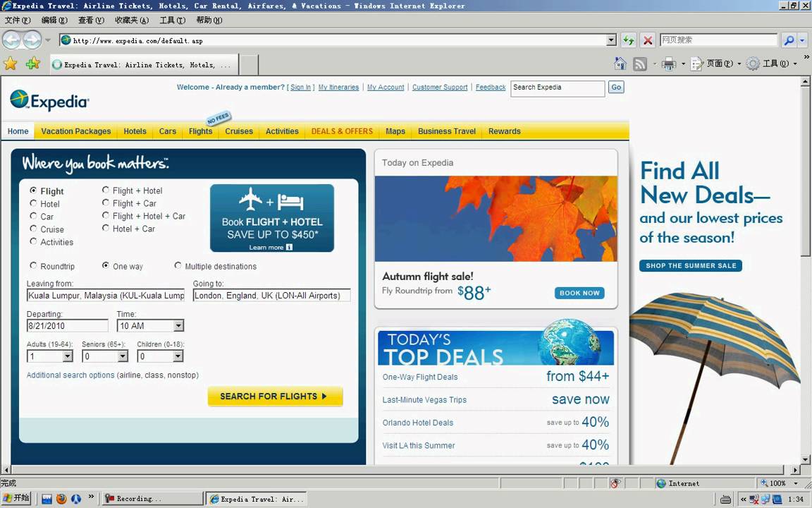812x508 pixels.
Task: Click Go button next to Search Expedia
Action: (616, 87)
